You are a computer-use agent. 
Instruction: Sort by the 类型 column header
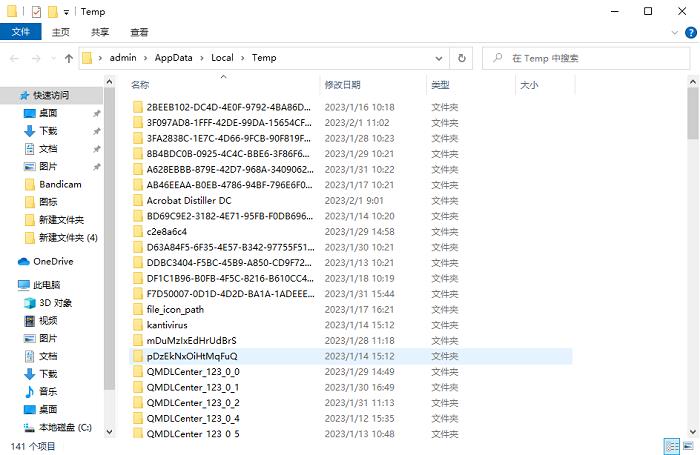tap(440, 85)
